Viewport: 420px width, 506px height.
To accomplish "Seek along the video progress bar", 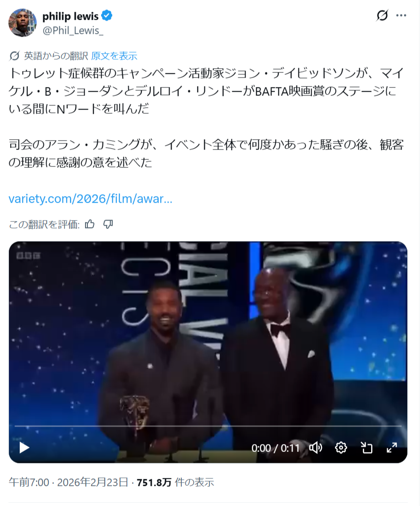I will (208, 427).
